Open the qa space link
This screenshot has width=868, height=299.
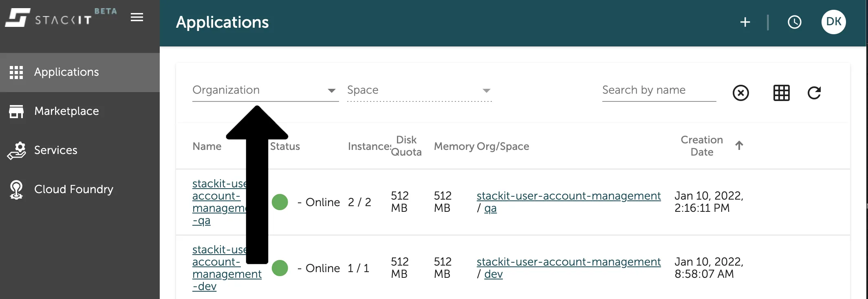[x=490, y=209]
